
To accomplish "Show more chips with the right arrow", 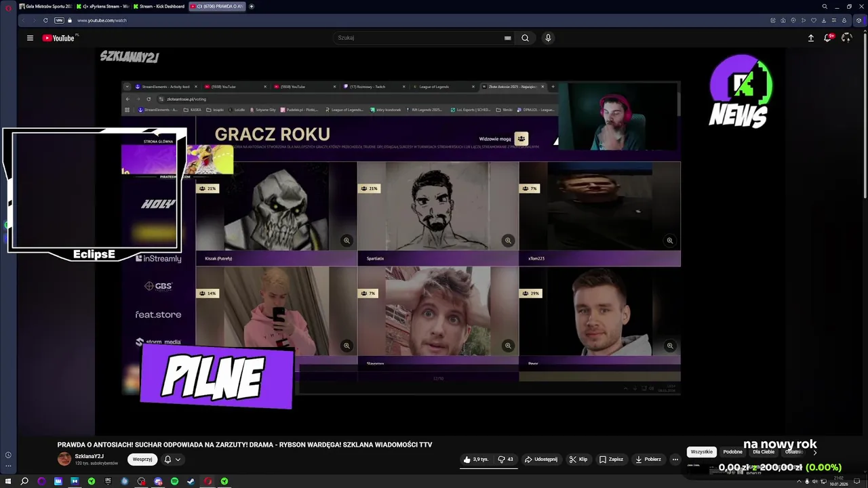I will 814,452.
